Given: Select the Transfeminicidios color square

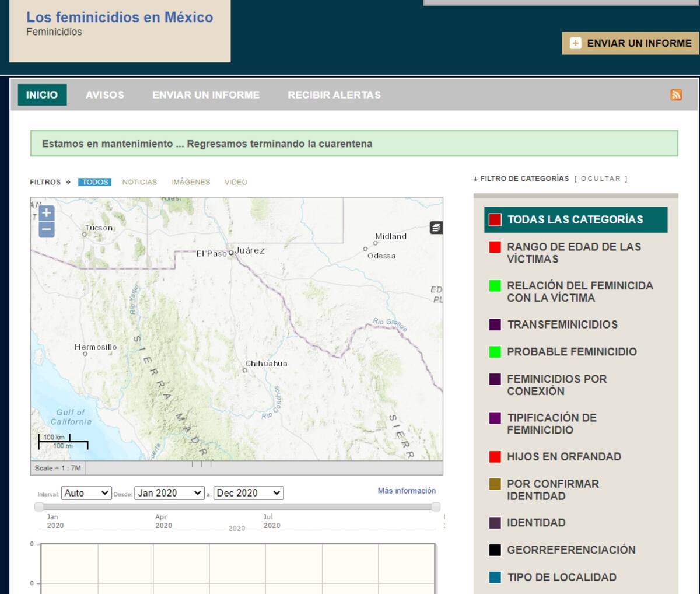Looking at the screenshot, I should click(495, 324).
